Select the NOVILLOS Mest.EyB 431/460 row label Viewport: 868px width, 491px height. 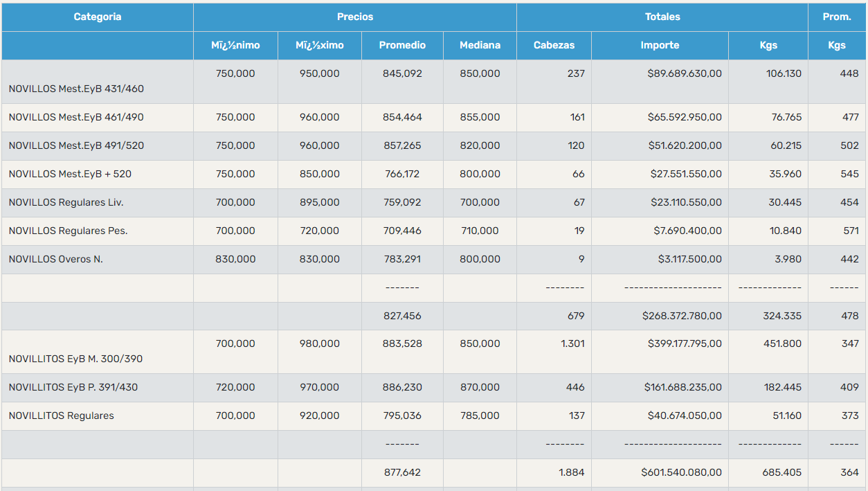click(76, 89)
